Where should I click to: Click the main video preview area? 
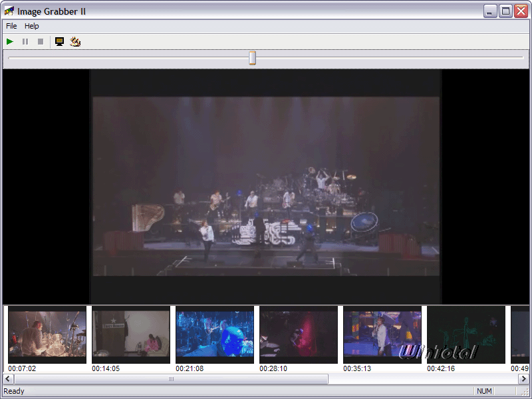click(x=266, y=187)
